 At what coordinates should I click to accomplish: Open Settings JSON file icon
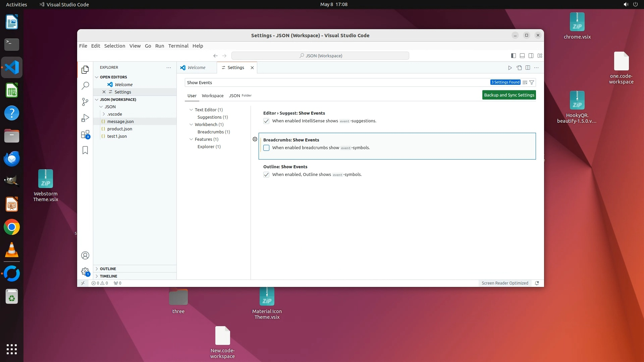519,68
